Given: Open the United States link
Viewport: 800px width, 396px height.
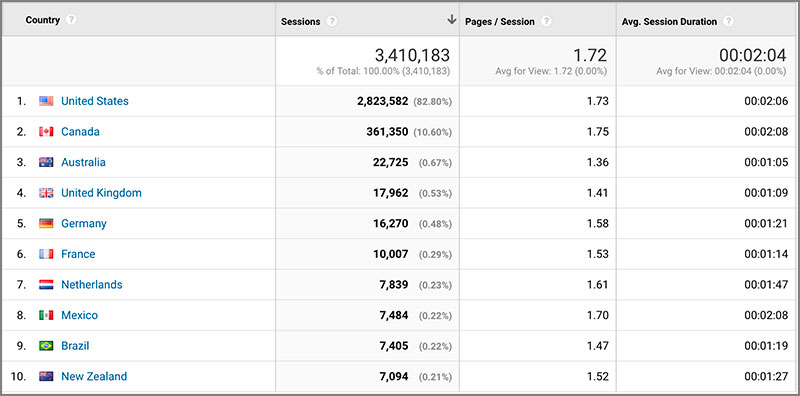Looking at the screenshot, I should 95,101.
